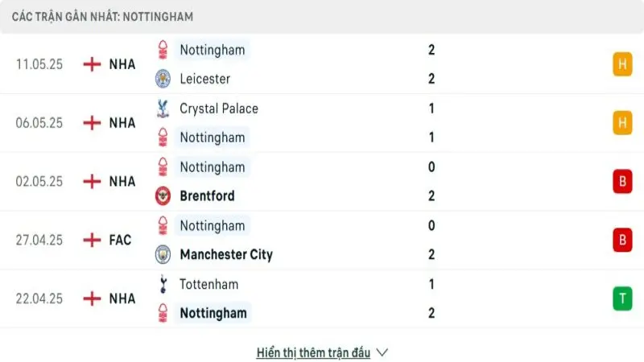Select the Tottenham team name

[x=208, y=284]
